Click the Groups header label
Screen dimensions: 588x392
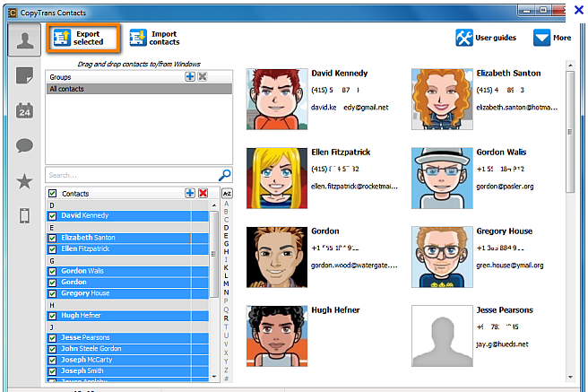(60, 77)
